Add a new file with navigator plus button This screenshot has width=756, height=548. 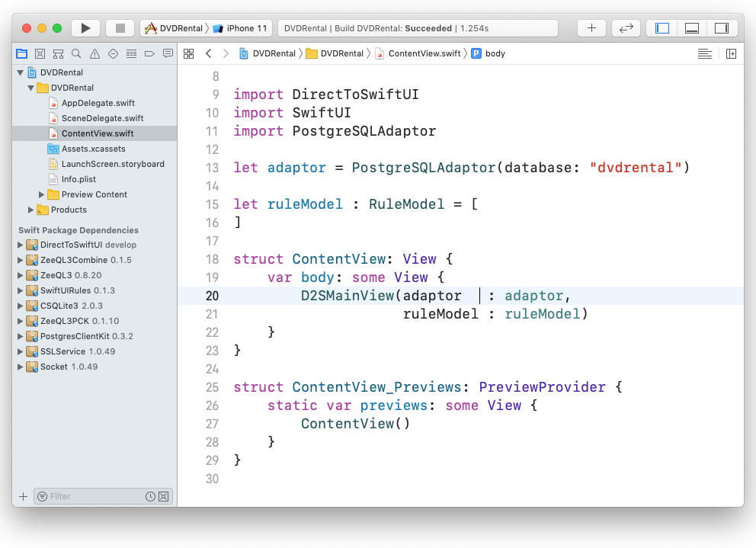click(x=23, y=496)
